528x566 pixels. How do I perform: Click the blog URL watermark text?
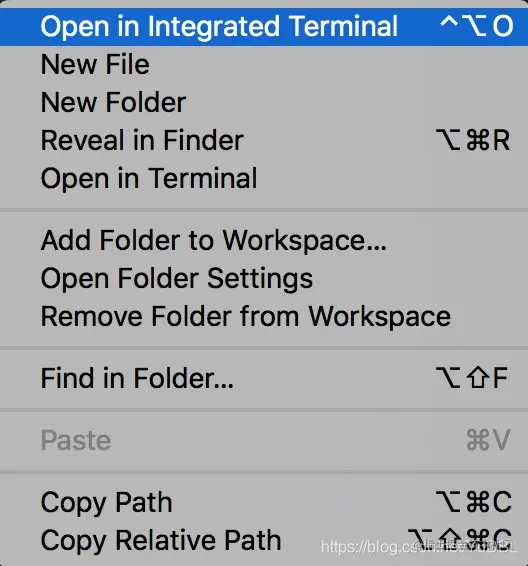[x=419, y=547]
